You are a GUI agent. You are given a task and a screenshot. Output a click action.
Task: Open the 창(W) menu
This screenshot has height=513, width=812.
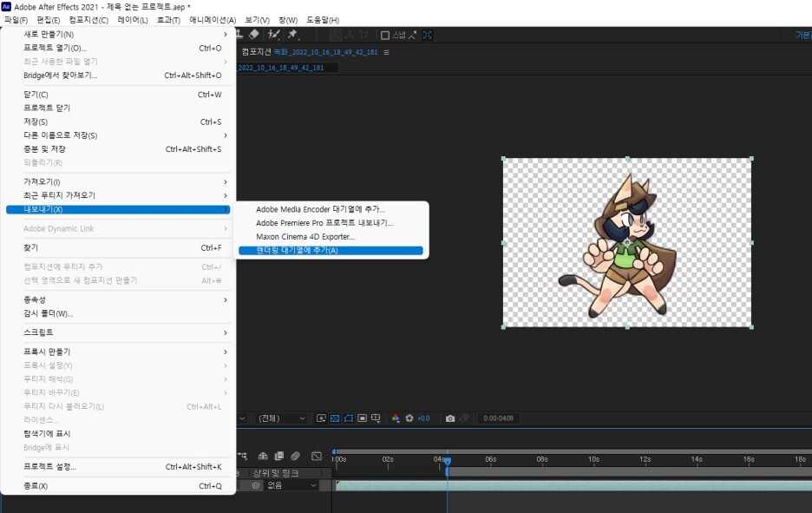point(288,20)
